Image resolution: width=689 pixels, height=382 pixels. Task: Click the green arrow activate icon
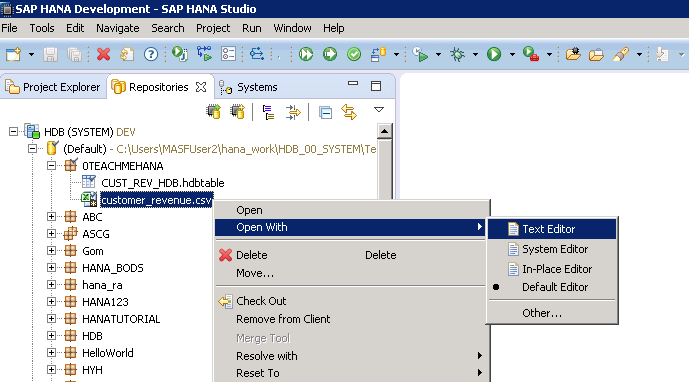(x=330, y=54)
